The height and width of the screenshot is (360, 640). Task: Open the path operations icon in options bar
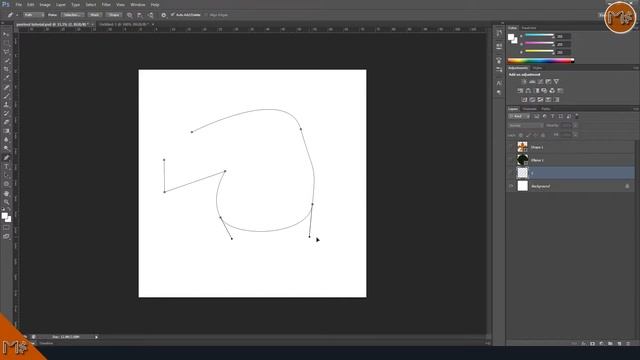tap(129, 15)
